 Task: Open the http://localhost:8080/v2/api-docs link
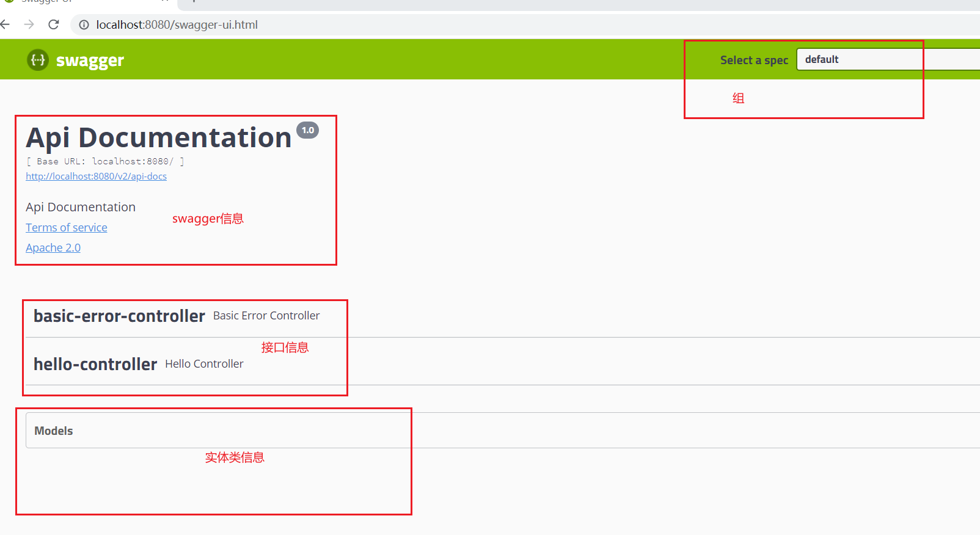[96, 176]
